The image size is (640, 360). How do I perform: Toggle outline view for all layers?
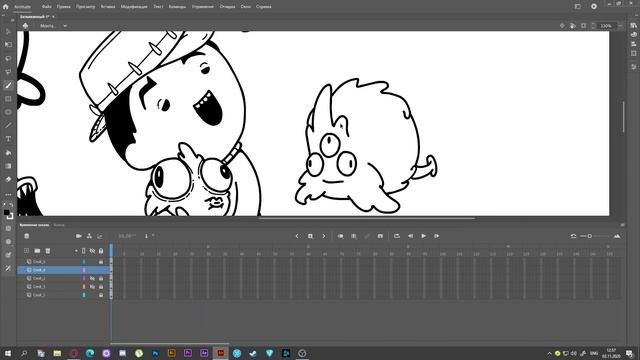84,251
